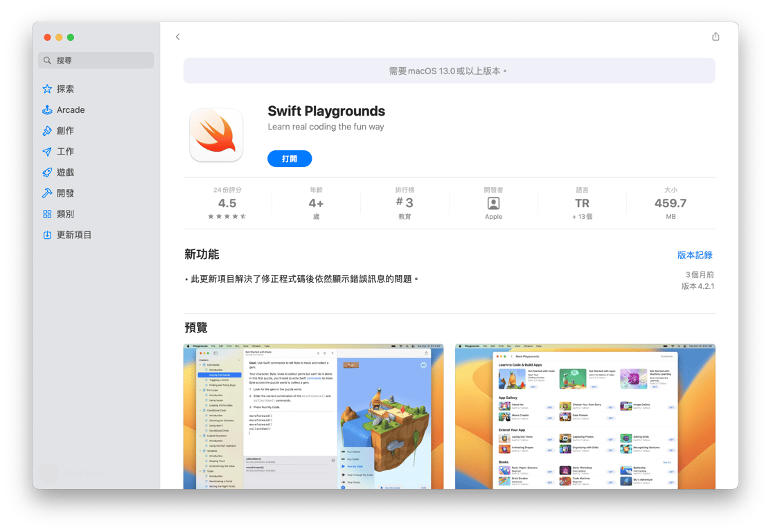Click the 版本 4.2.1 version text
The image size is (771, 532).
[x=698, y=286]
